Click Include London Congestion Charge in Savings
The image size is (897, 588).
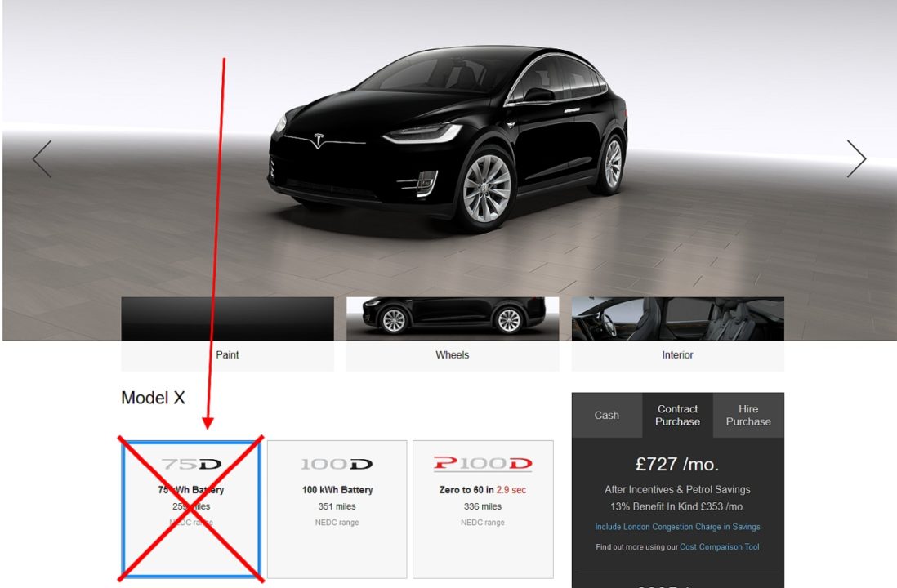(x=677, y=527)
